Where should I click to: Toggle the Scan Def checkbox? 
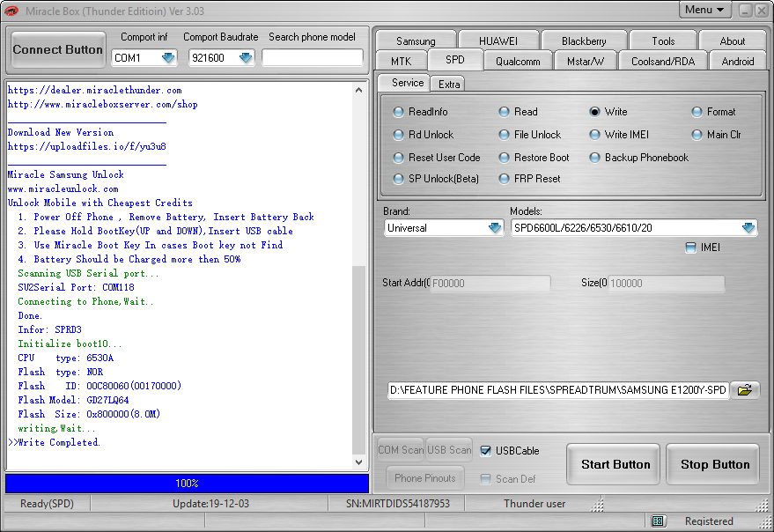click(x=486, y=479)
